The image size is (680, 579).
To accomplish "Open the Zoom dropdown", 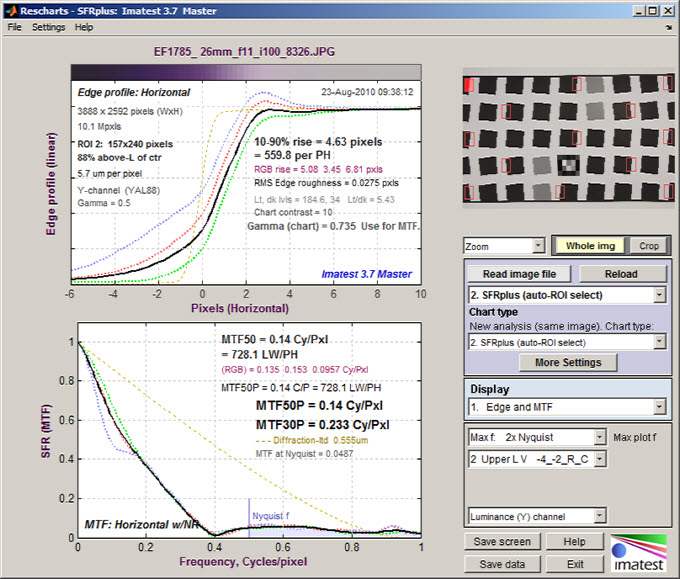I will [504, 246].
